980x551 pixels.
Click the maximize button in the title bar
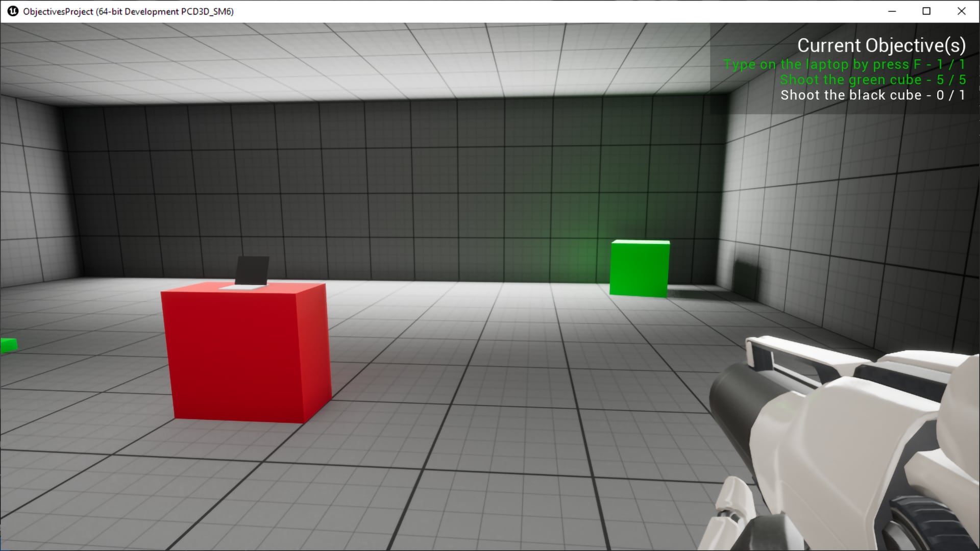coord(926,11)
